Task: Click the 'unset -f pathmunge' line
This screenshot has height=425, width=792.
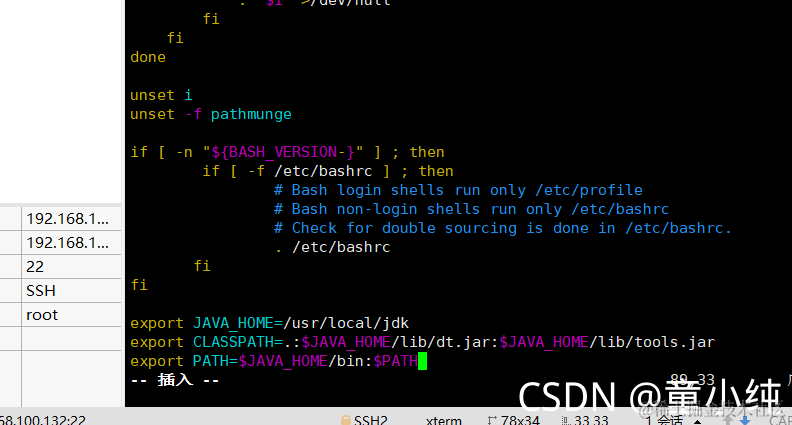Action: (211, 114)
